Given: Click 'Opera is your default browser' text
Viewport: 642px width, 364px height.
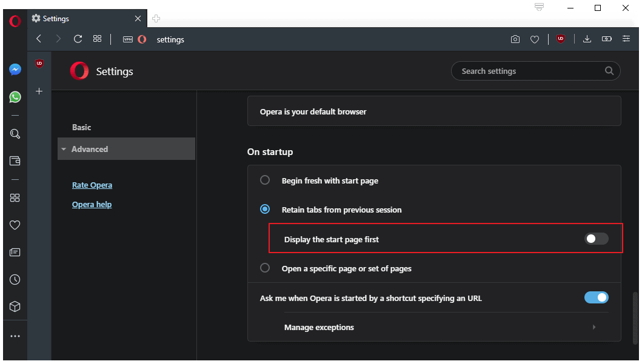Looking at the screenshot, I should [x=313, y=111].
